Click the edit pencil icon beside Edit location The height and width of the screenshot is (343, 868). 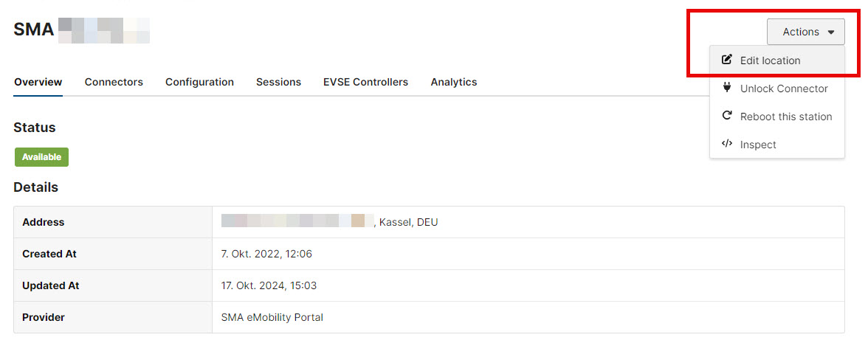click(x=727, y=60)
